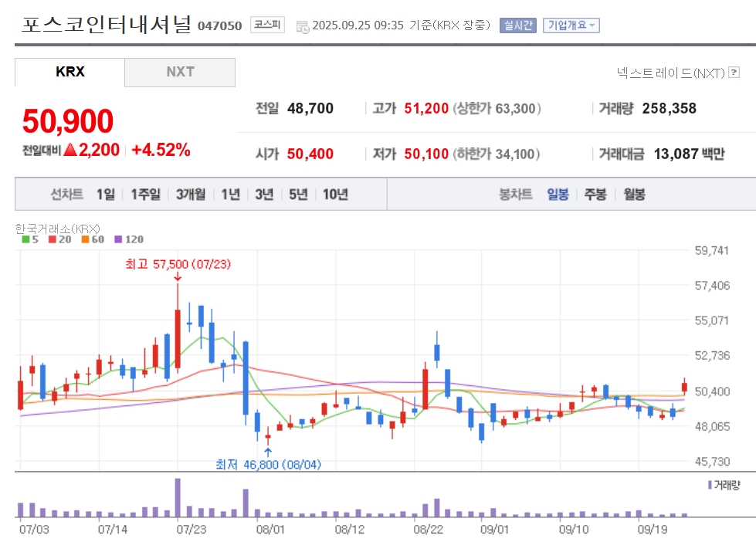Image resolution: width=756 pixels, height=542 pixels.
Task: Click the 선차트 label
Action: tap(67, 195)
